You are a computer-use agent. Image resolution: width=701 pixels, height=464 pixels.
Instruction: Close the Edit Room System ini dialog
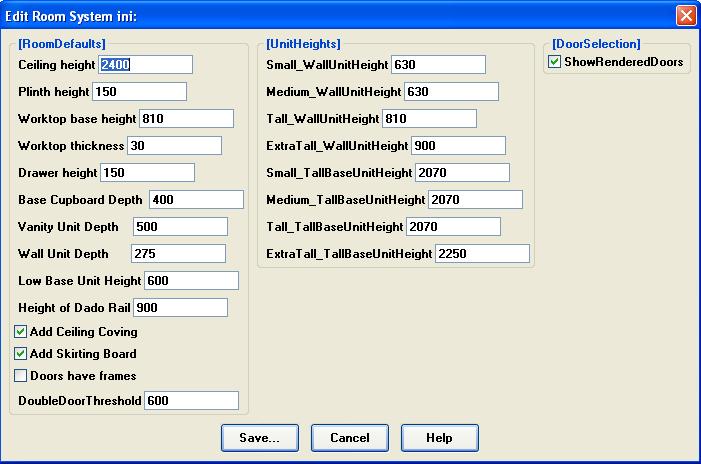point(685,15)
